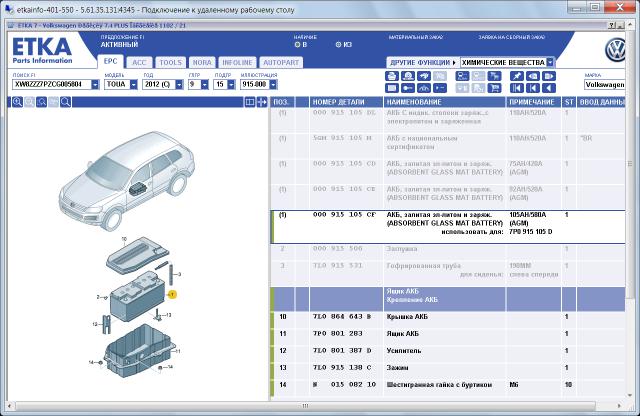Open the Иллюстрация 915.000 dropdown
This screenshot has height=416, width=640.
pos(273,85)
